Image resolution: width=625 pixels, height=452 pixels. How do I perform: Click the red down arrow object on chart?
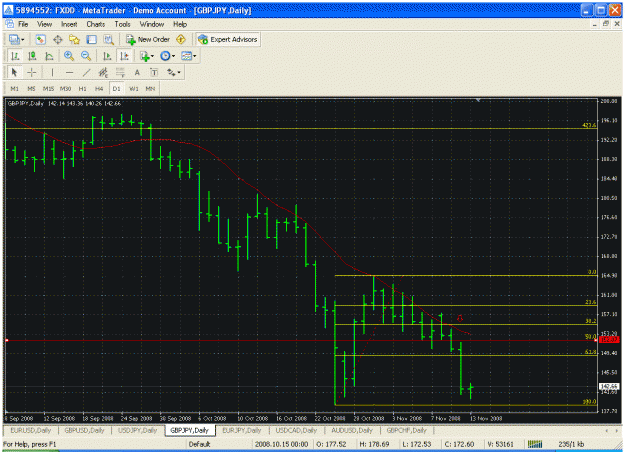coord(460,318)
